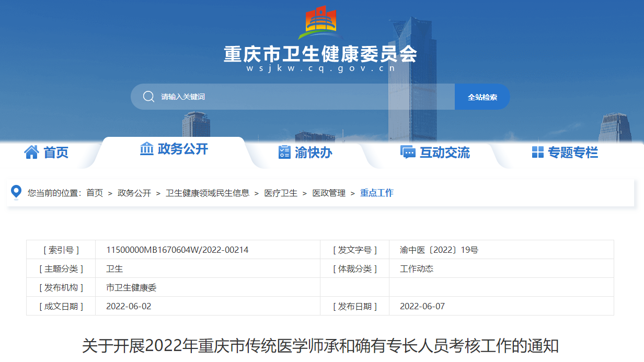644x362 pixels.
Task: Follow the 首页 breadcrumb link
Action: [x=95, y=193]
